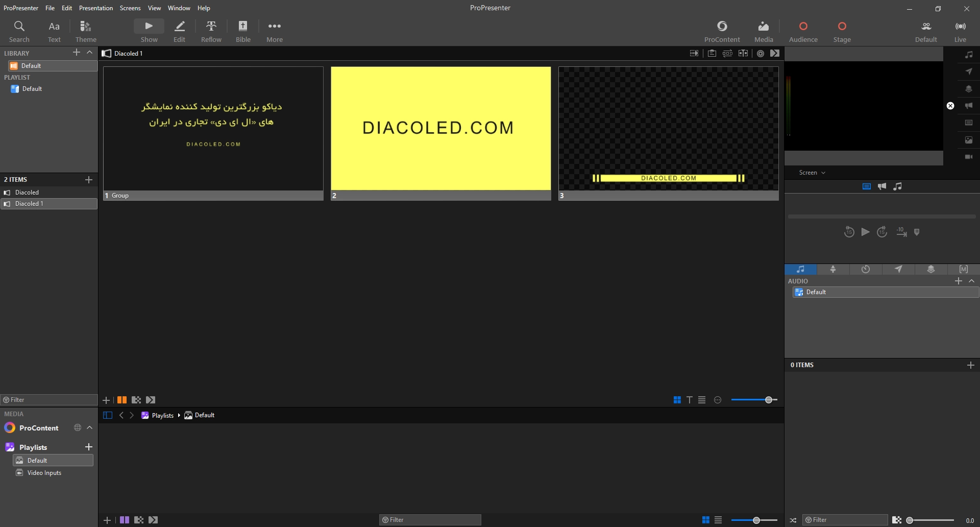Open the Screen dropdown under preview
This screenshot has width=980, height=527.
tap(812, 173)
